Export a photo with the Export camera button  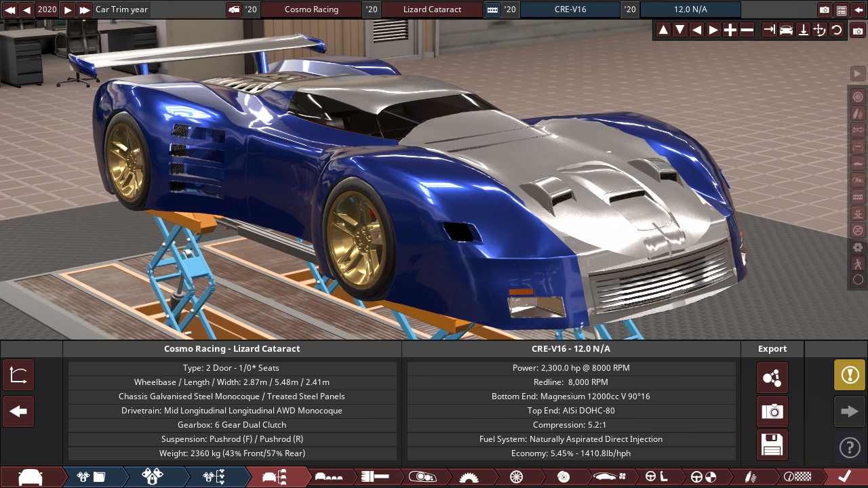click(772, 411)
